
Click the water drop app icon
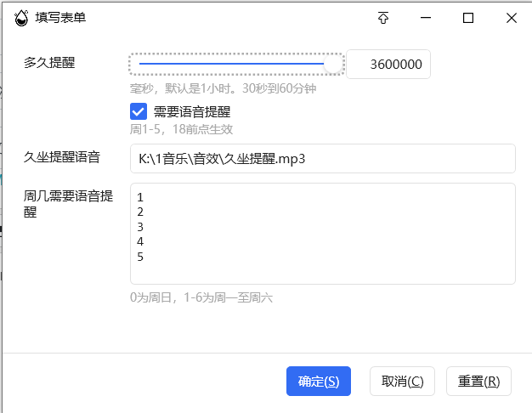[x=21, y=18]
